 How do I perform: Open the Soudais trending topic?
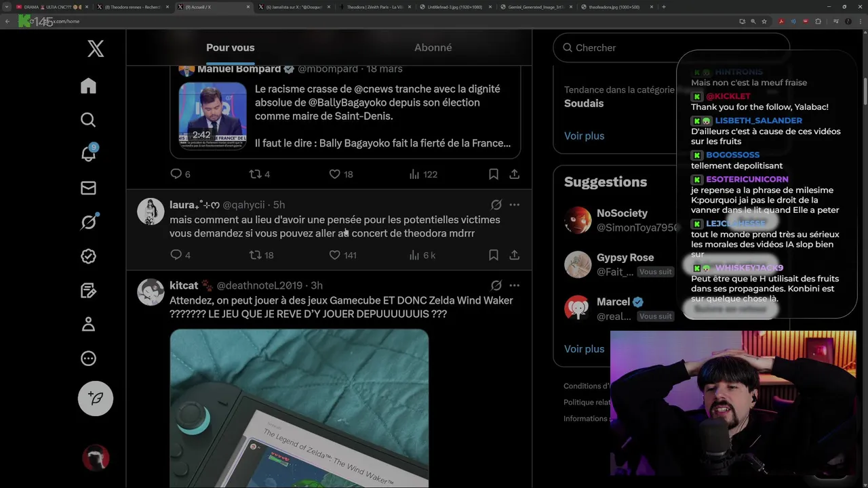pyautogui.click(x=584, y=103)
